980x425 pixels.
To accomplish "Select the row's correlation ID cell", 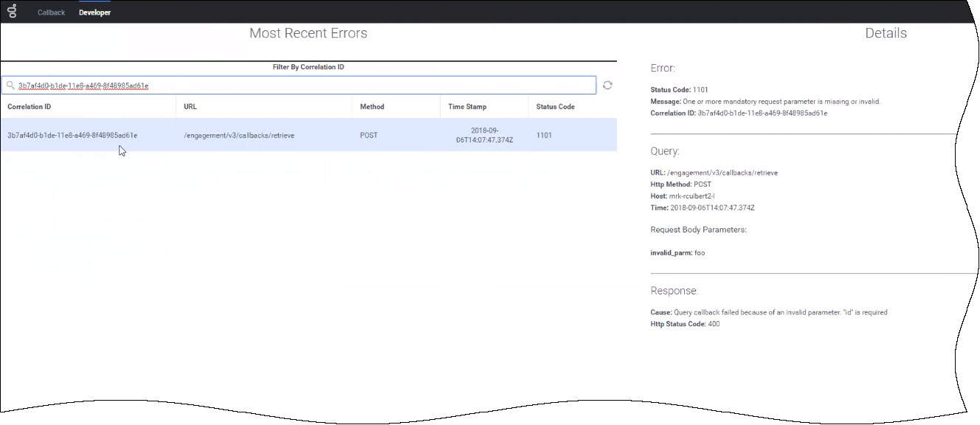I will 72,136.
